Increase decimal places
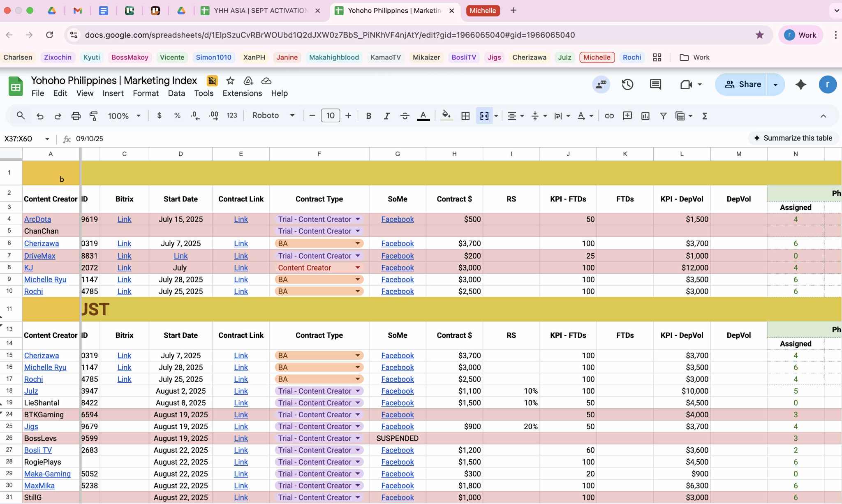Viewport: 842px width, 504px height. point(213,116)
